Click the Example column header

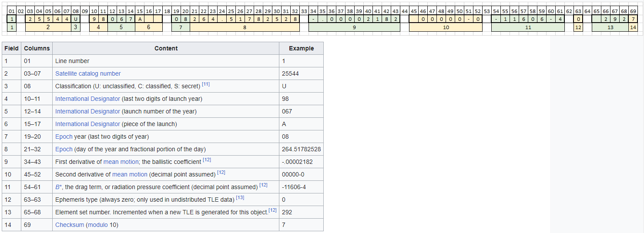coord(301,48)
